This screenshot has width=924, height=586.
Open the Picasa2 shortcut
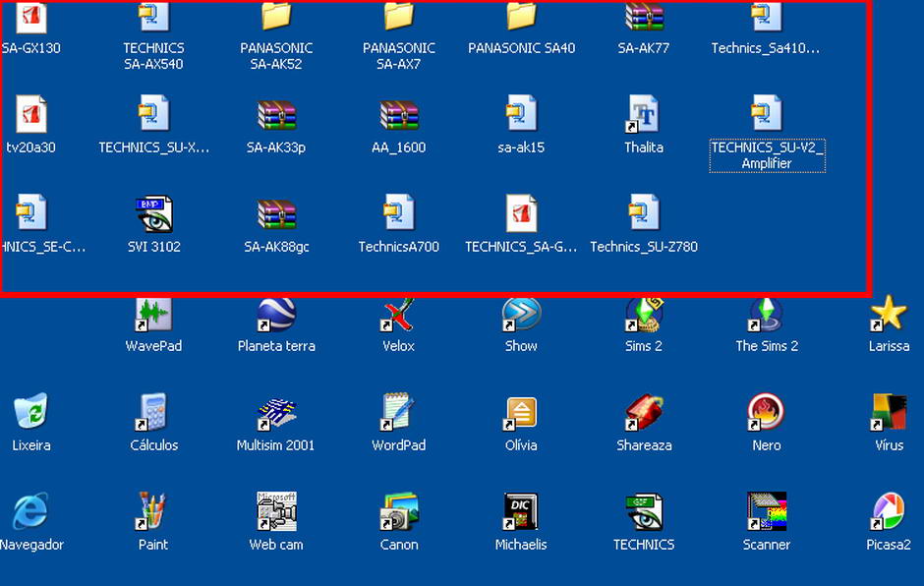888,511
